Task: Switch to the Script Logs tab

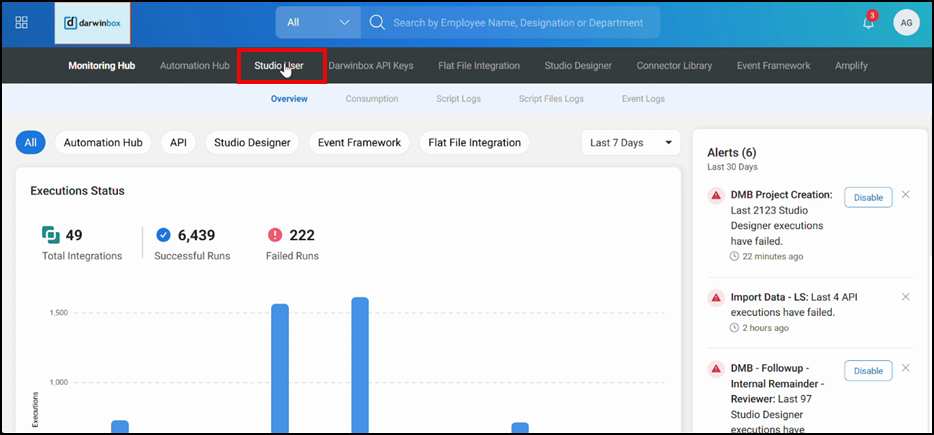Action: [x=459, y=99]
